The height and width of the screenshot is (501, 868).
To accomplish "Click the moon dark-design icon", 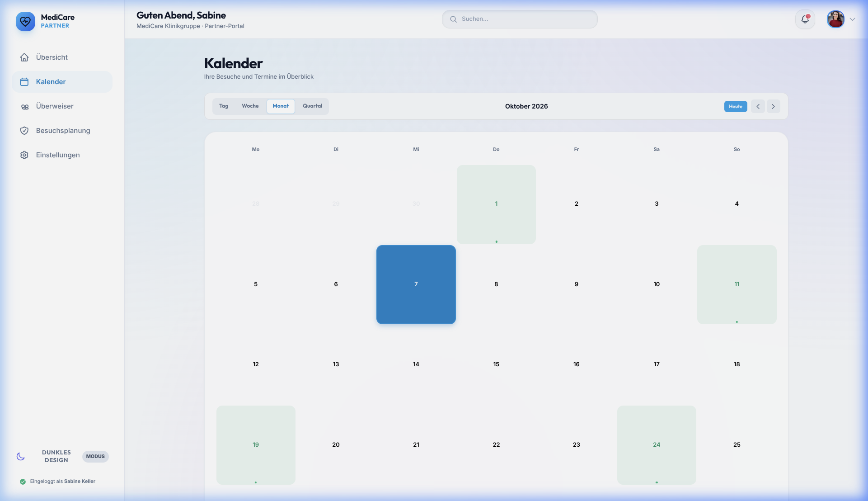I will [x=21, y=456].
